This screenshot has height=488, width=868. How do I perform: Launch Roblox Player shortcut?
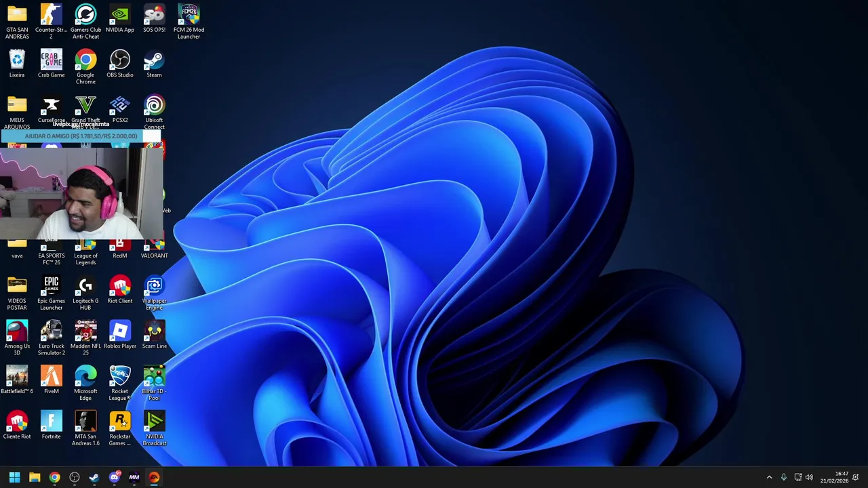click(x=120, y=335)
